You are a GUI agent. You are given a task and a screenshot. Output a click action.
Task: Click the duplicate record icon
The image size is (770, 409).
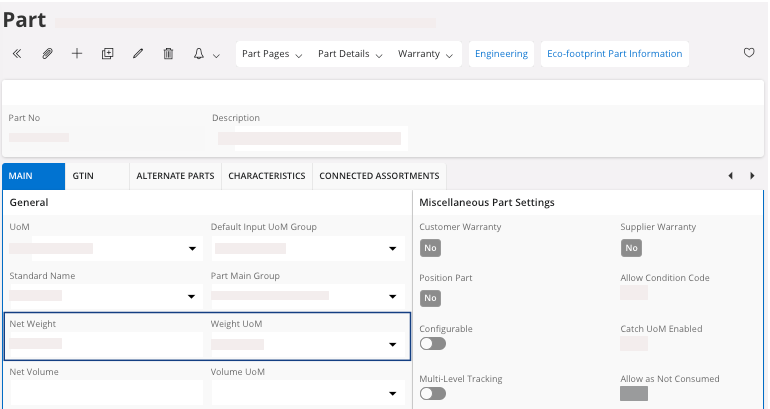[x=108, y=54]
